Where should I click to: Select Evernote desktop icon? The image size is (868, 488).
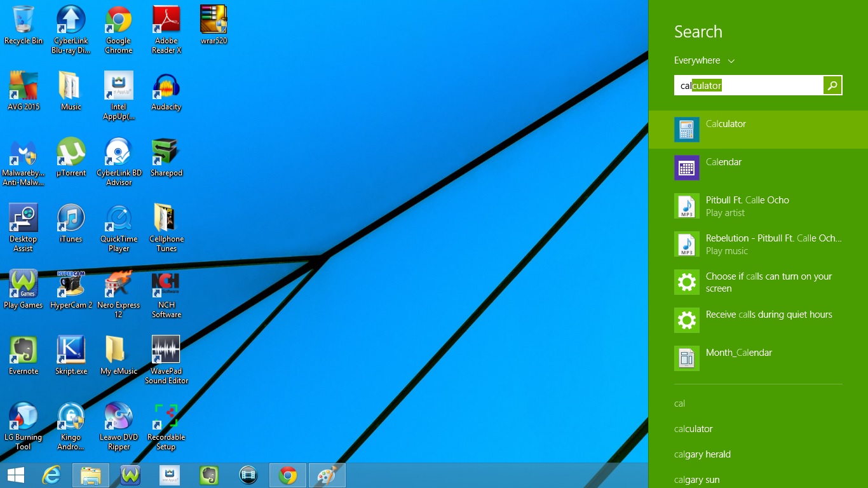24,355
